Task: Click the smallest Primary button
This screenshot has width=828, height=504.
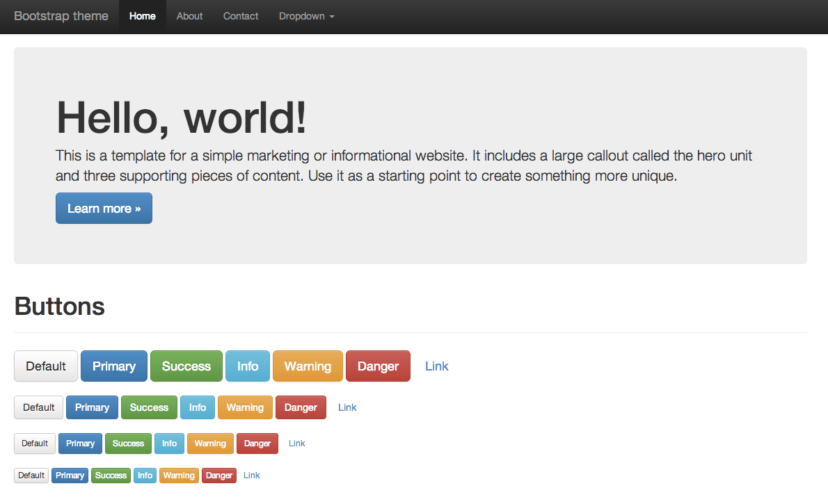Action: (70, 475)
